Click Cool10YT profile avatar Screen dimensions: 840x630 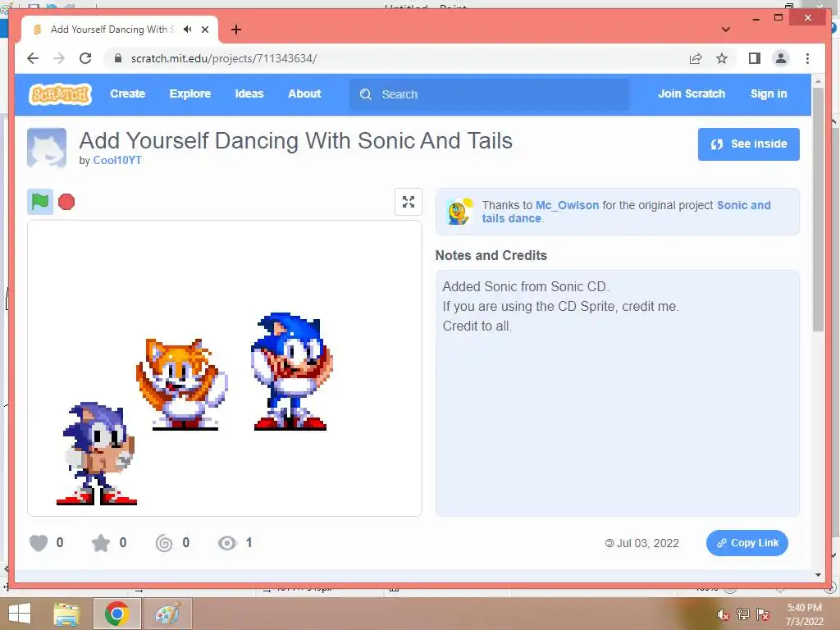pyautogui.click(x=47, y=148)
